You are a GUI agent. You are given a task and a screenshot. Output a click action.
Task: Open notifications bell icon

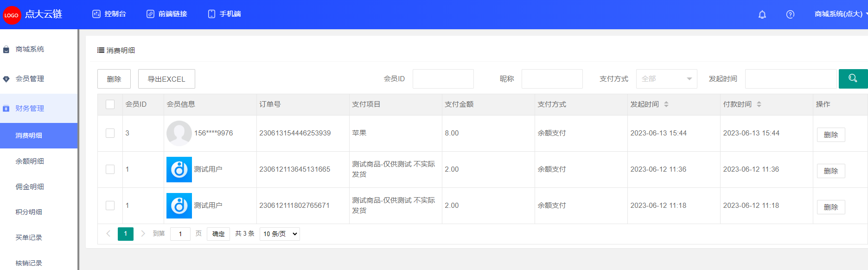tap(762, 14)
